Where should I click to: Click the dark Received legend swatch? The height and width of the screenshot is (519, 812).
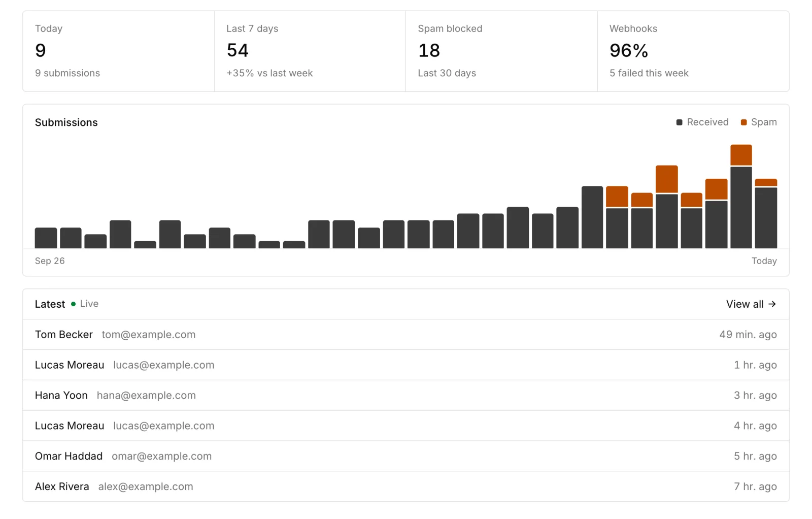679,122
